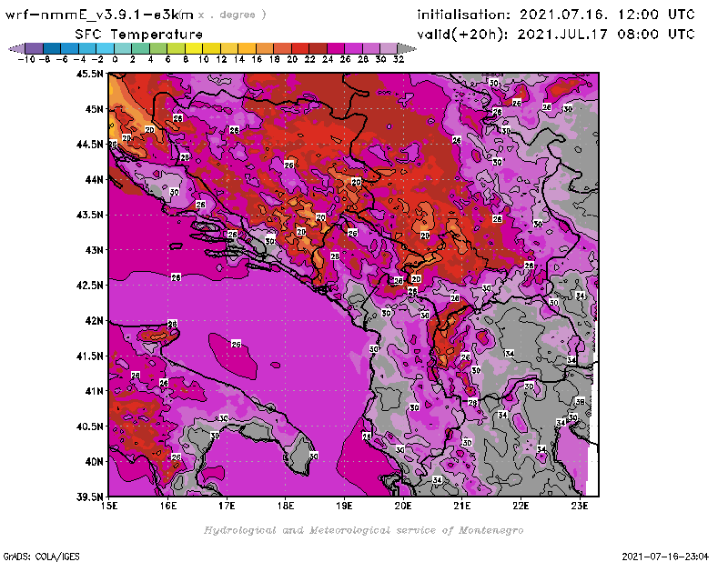Pick the legend swatch between 28 and 30
This screenshot has height=562, width=728.
tap(370, 48)
